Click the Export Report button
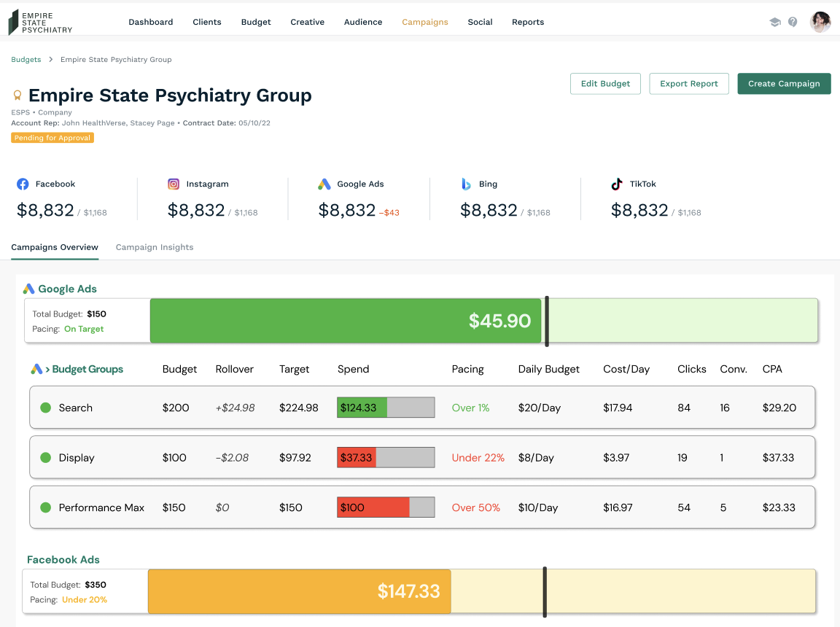This screenshot has height=627, width=840. point(688,84)
